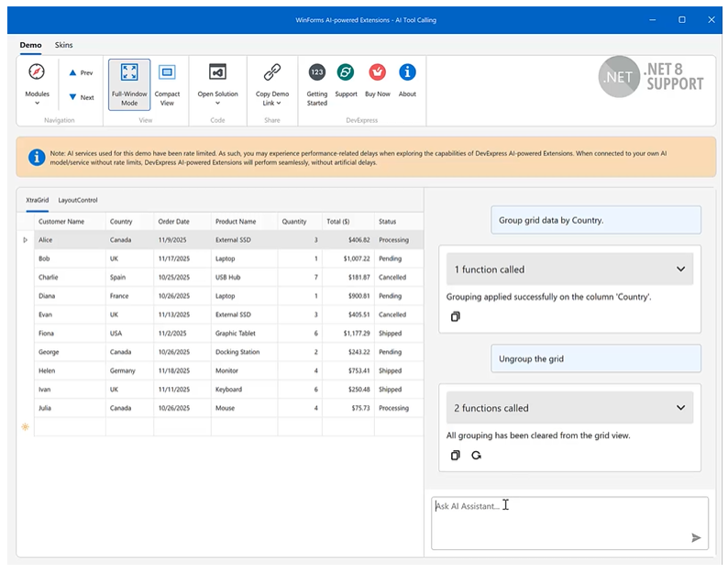Viewport: 728px width, 573px height.
Task: Click the '$1,007.22' total cell
Action: [347, 259]
